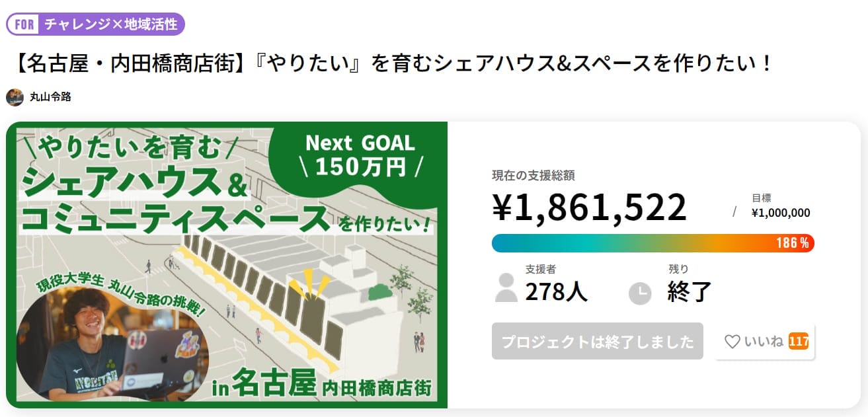
Task: Select the チャレンジ×地域活性 category tag
Action: click(110, 24)
